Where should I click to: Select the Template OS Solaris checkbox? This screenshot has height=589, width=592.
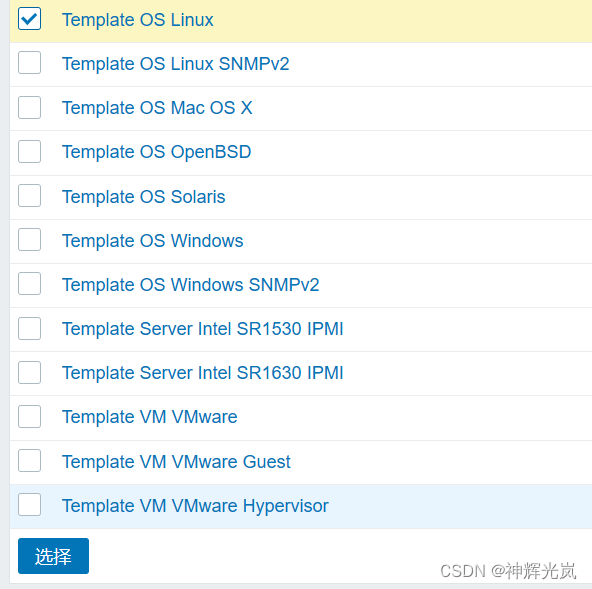[29, 196]
